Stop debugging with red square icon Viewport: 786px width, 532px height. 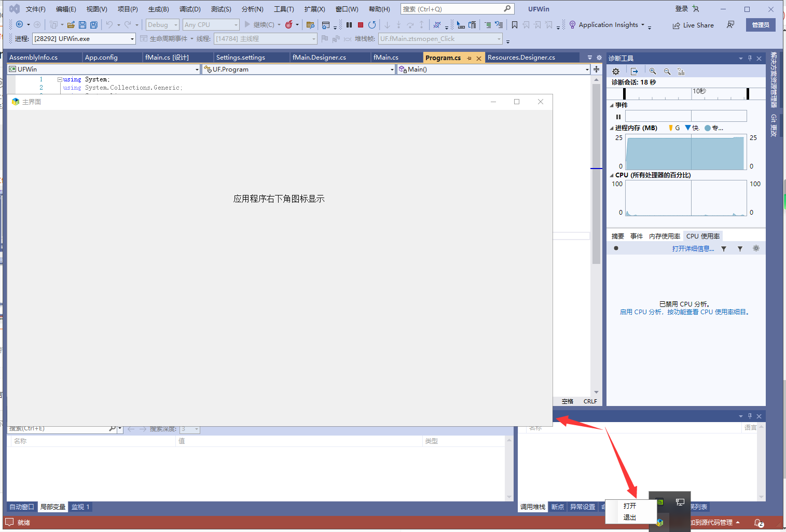coord(361,25)
